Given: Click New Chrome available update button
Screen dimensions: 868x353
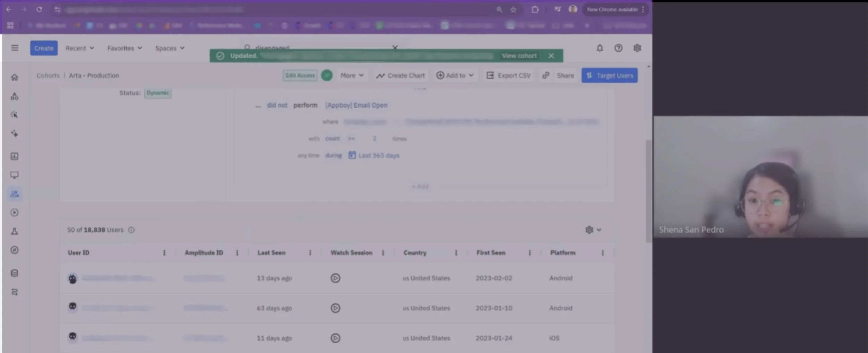Looking at the screenshot, I should (x=615, y=9).
